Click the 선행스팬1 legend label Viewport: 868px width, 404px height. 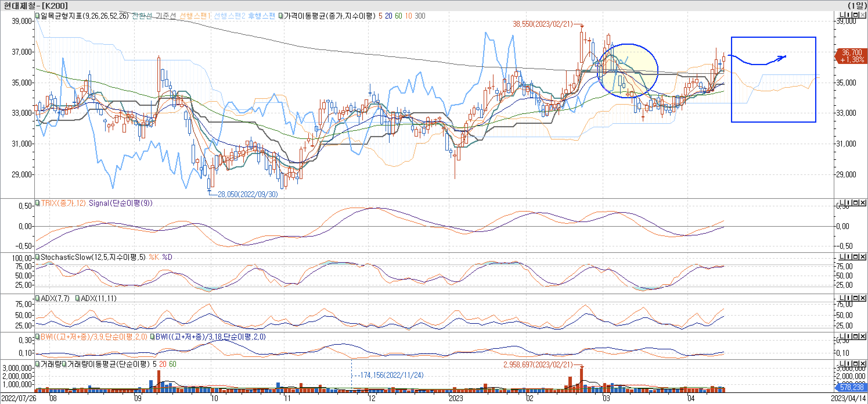pyautogui.click(x=195, y=16)
